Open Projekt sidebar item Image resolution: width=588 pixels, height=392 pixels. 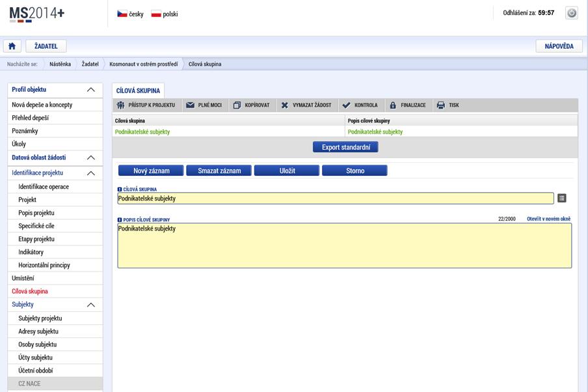click(x=55, y=200)
